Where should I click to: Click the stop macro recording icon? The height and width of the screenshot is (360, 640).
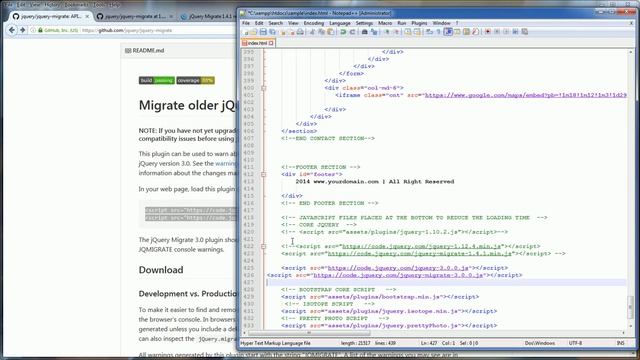(497, 32)
